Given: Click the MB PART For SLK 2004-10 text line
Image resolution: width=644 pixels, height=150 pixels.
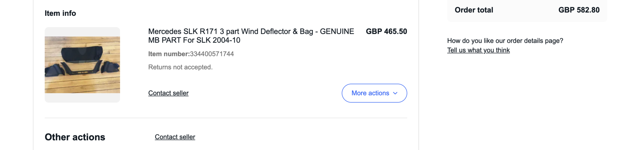Looking at the screenshot, I should [x=194, y=40].
